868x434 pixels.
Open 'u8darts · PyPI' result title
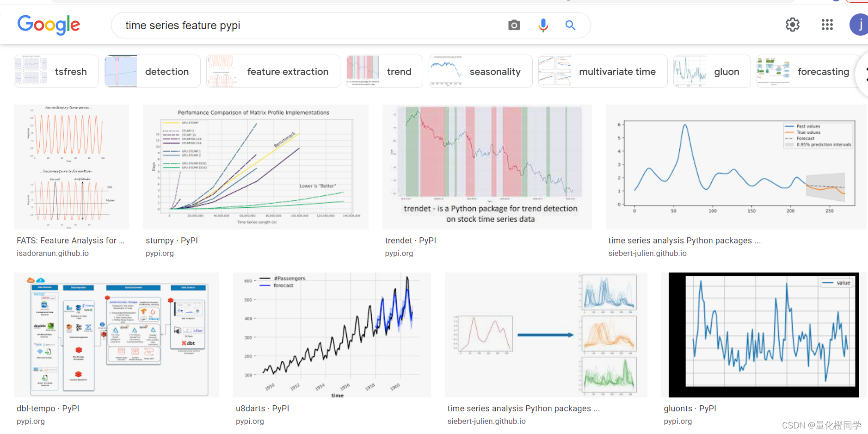263,409
